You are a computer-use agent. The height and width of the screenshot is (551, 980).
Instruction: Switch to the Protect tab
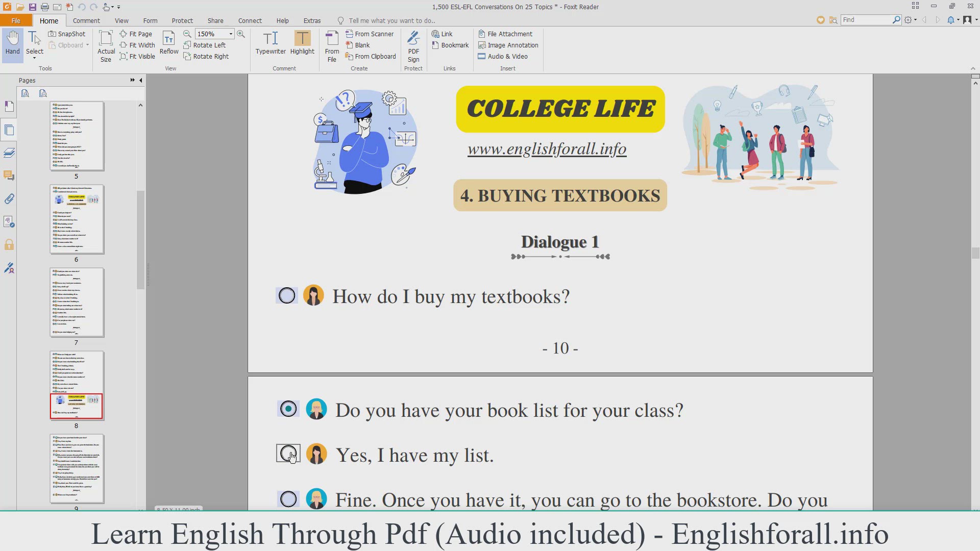click(x=182, y=20)
